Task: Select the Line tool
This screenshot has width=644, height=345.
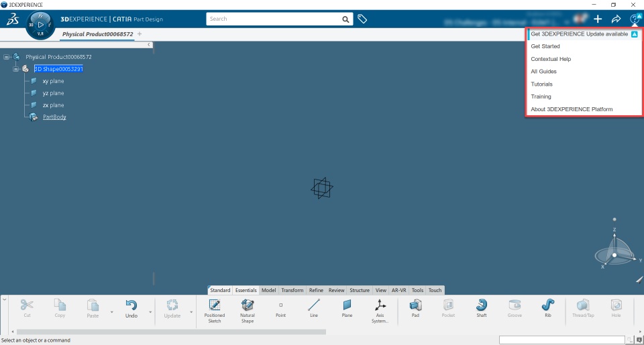Action: [314, 308]
